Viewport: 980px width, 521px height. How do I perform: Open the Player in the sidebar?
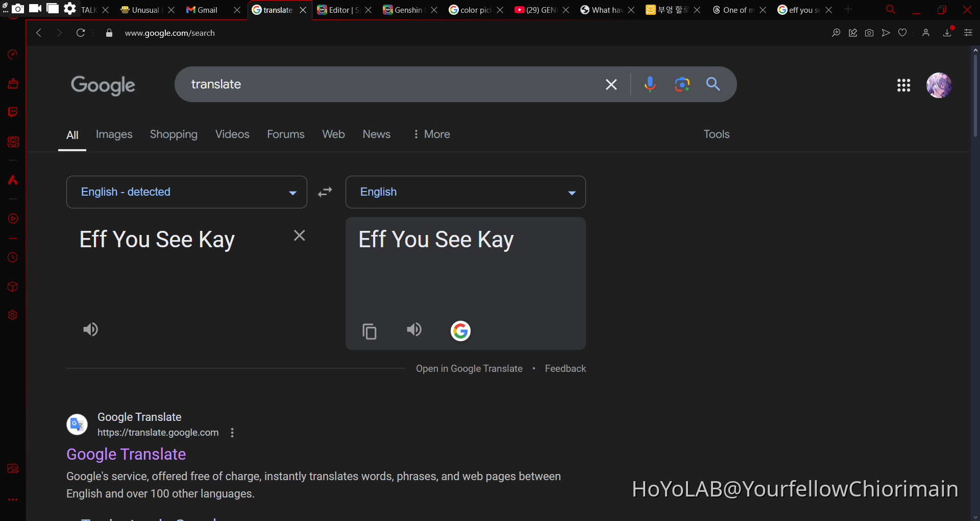tap(12, 218)
